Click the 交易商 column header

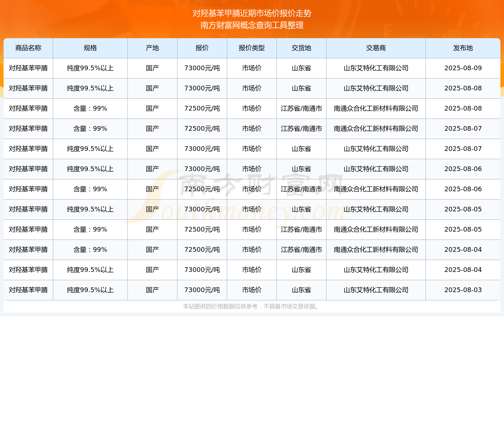[376, 48]
